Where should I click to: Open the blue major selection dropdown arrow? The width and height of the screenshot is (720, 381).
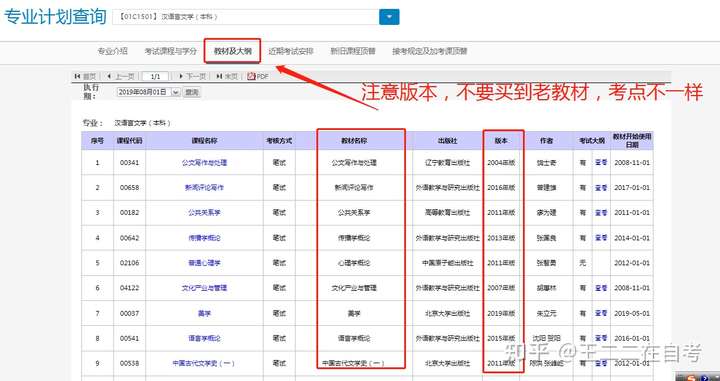click(389, 17)
